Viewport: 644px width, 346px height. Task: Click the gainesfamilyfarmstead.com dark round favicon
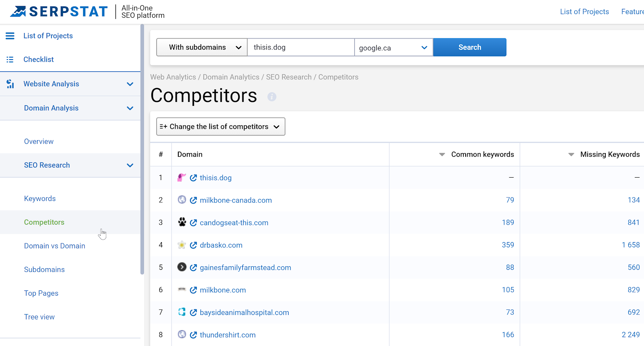[x=182, y=267]
